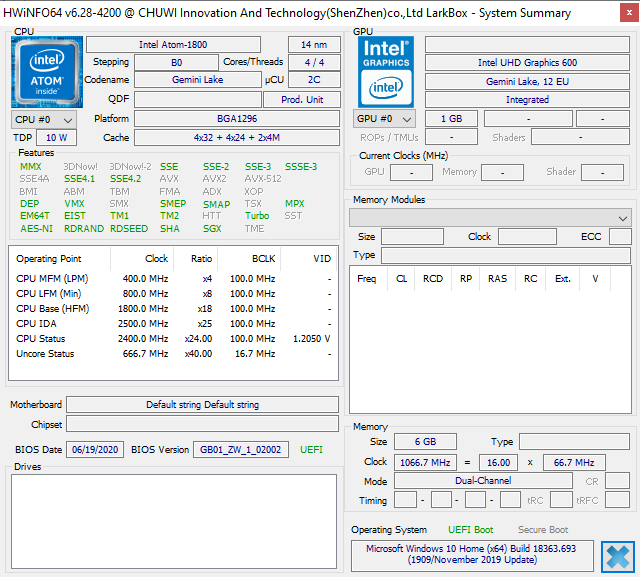Click the 4 / 4 cores/threads value

tap(314, 62)
